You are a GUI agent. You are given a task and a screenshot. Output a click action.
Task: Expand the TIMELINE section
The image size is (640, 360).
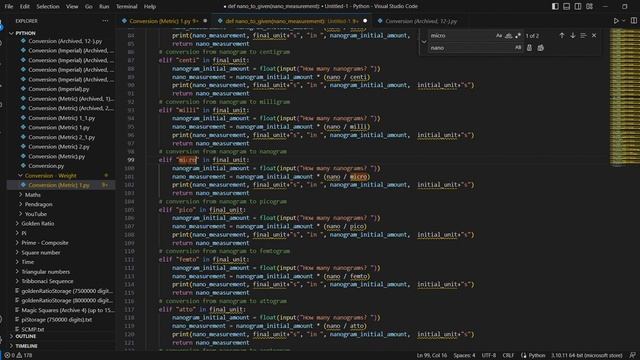coord(27,346)
